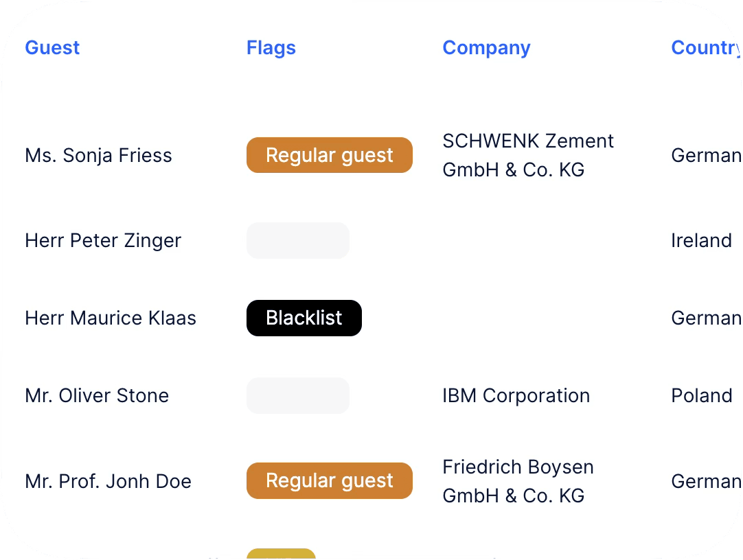Sort by the Company column header
Screen dimensions: 743x560
[486, 48]
